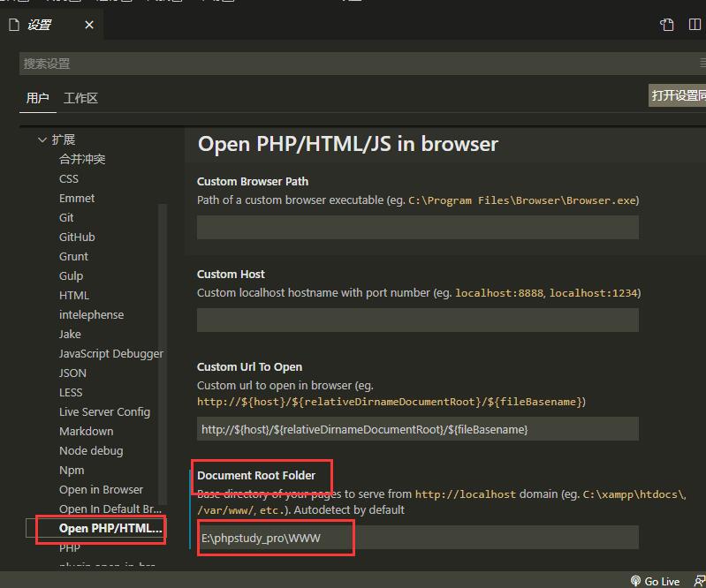Select Open In Default Br... entry
Viewport: 706px width, 588px height.
110,509
